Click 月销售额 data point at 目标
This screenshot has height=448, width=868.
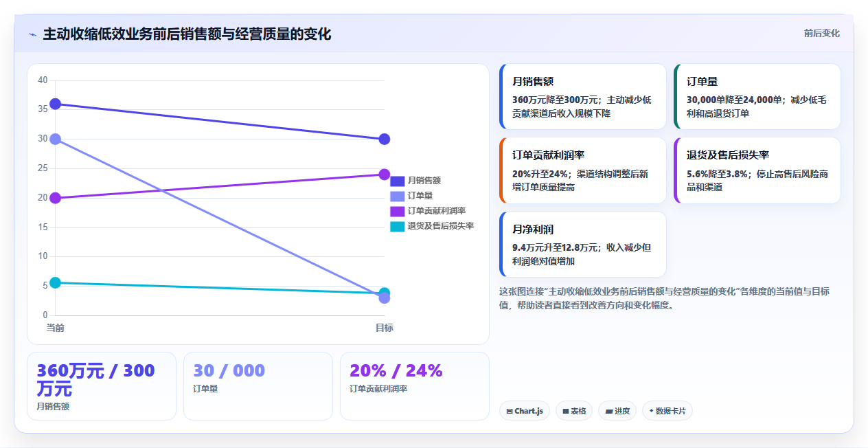tap(385, 139)
